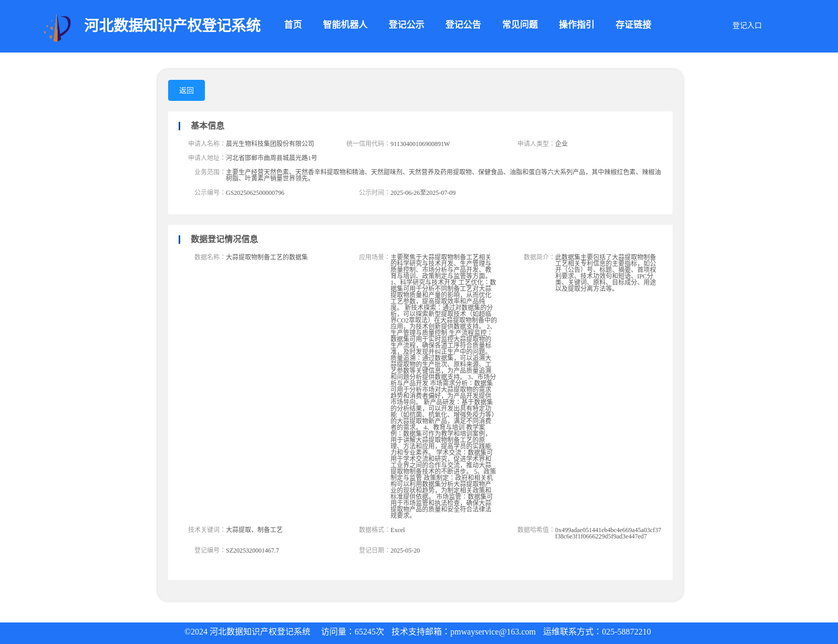838x644 pixels.
Task: Click the site title 河北数据知识产权登记系统
Action: tap(172, 25)
